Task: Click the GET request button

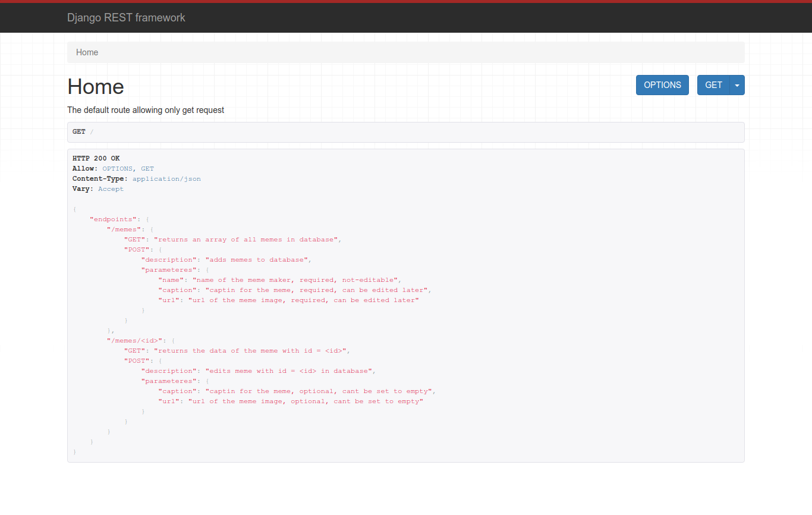Action: [x=713, y=85]
